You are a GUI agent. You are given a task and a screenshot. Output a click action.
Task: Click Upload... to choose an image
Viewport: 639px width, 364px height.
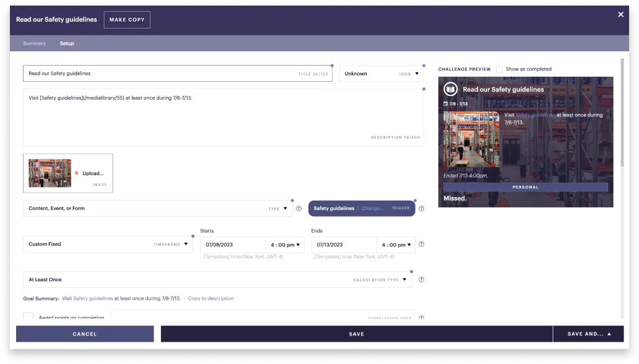pyautogui.click(x=93, y=173)
